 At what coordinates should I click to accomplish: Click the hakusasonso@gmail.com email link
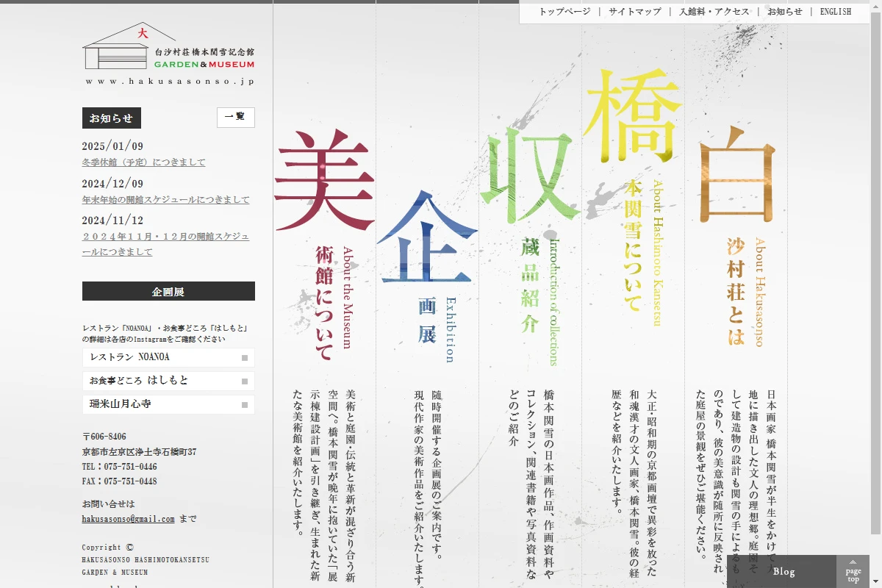click(129, 519)
